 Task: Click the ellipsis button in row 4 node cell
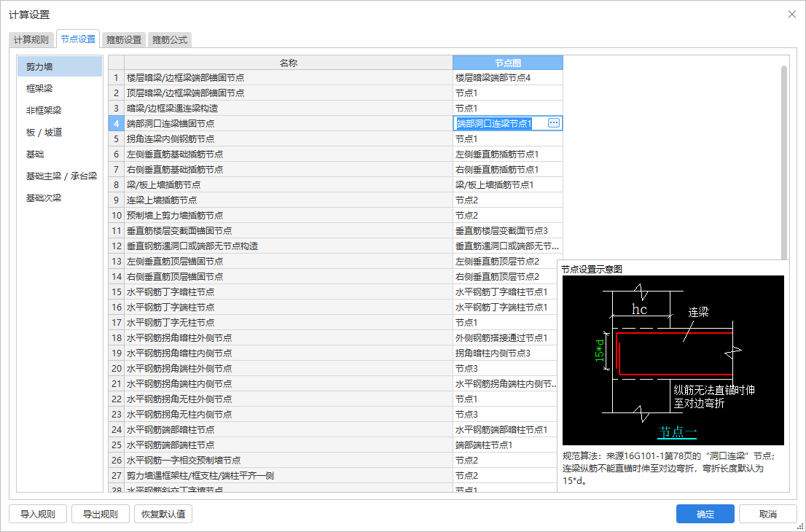point(554,123)
